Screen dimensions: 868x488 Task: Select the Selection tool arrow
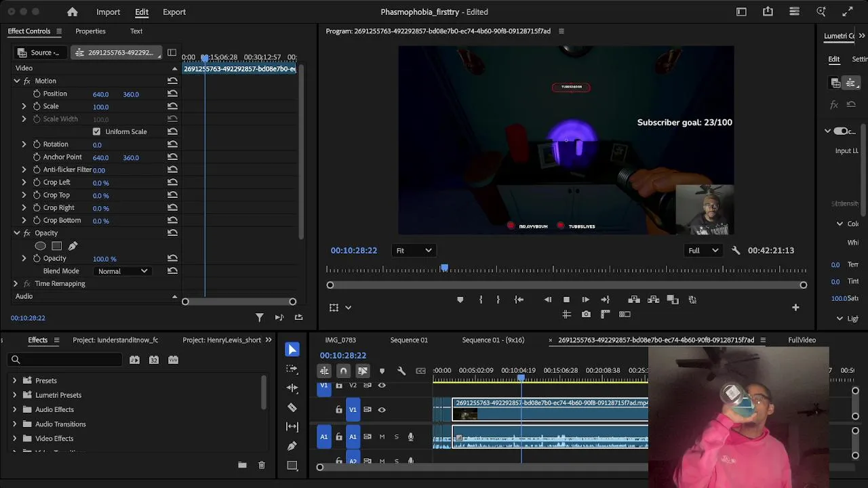[x=292, y=350]
